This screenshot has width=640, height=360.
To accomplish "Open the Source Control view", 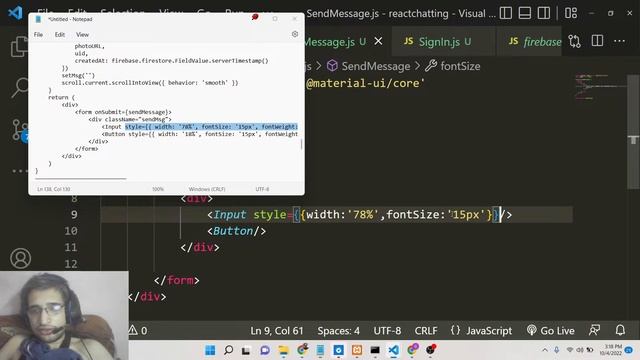I will click(x=19, y=130).
